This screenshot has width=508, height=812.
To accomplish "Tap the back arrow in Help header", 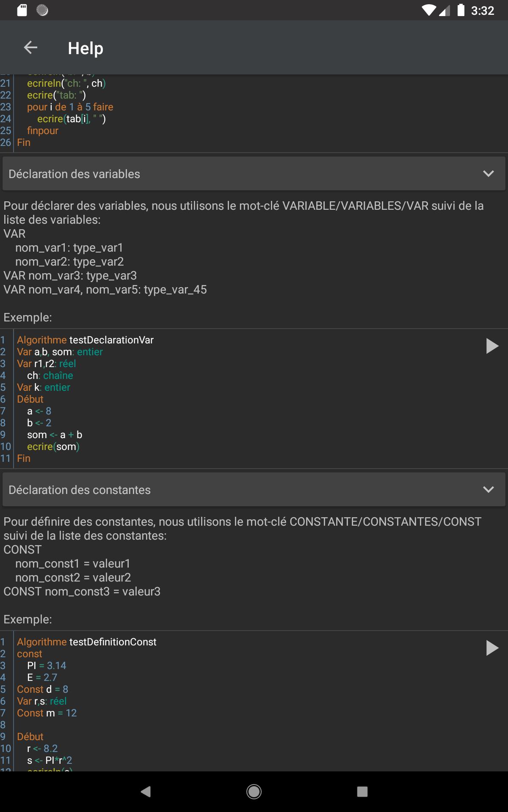I will pos(30,48).
